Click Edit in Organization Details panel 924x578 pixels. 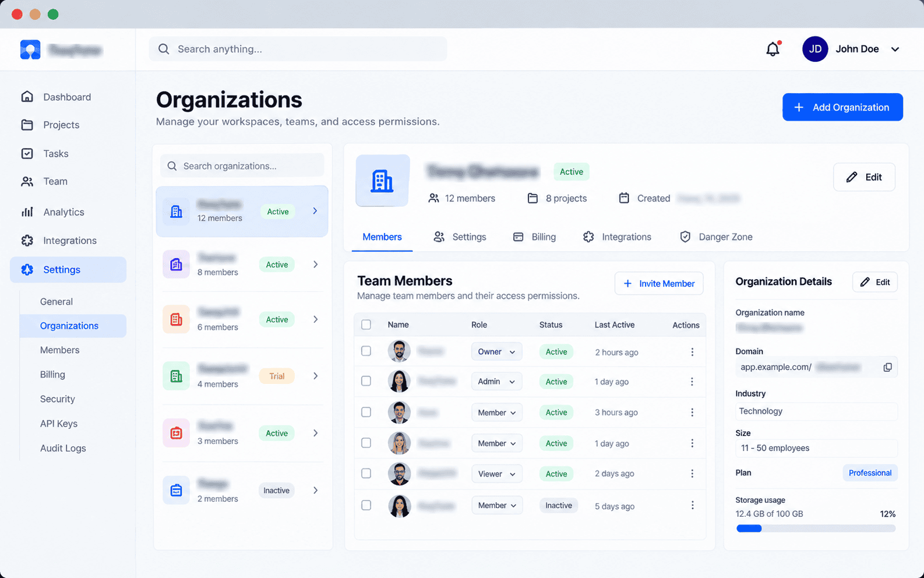(x=875, y=282)
